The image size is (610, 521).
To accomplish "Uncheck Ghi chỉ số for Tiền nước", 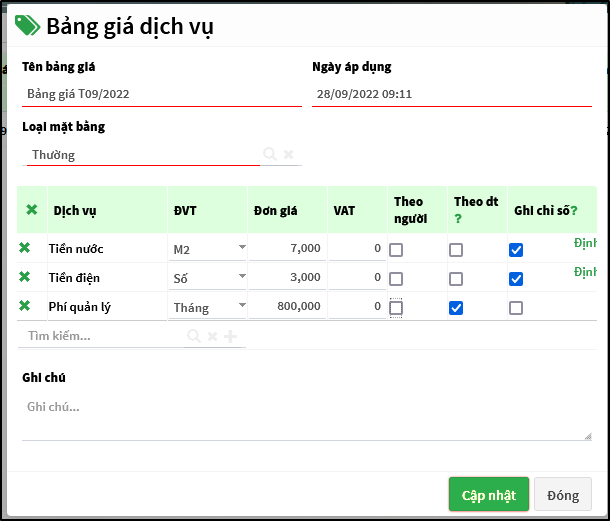I will pyautogui.click(x=516, y=250).
